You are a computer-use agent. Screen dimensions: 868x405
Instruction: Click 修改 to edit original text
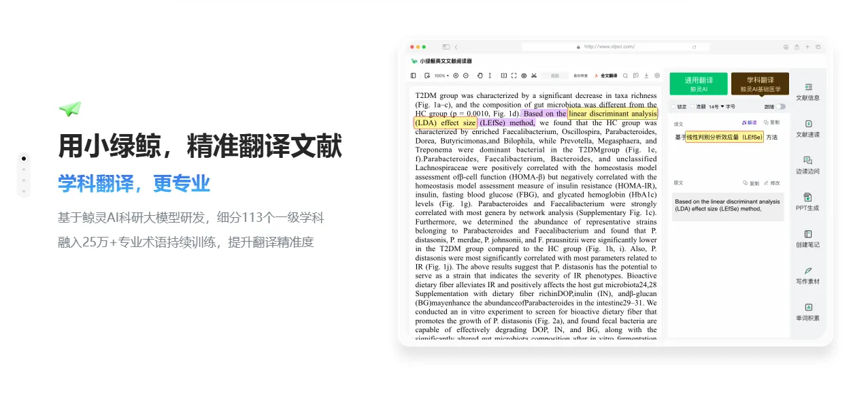[772, 183]
